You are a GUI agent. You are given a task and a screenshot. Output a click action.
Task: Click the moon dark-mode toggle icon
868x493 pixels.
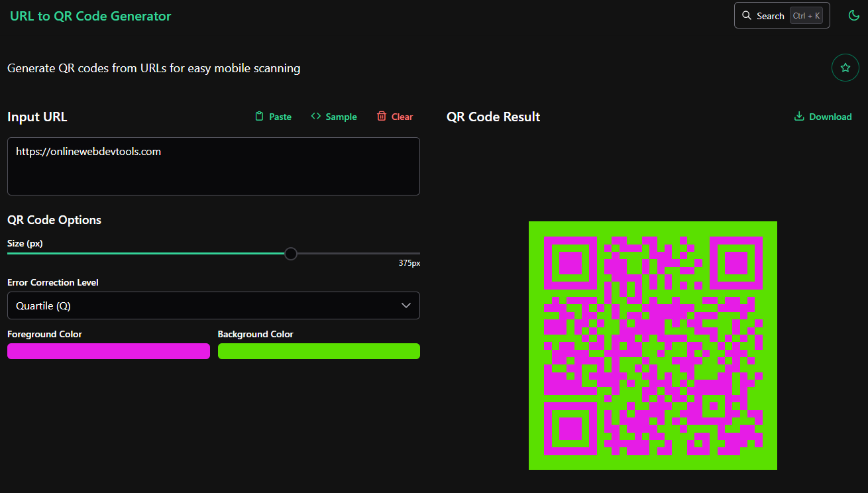click(x=854, y=15)
